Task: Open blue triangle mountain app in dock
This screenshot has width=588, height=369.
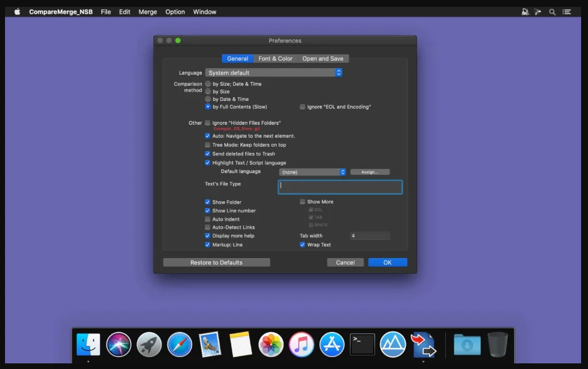Action: (393, 344)
